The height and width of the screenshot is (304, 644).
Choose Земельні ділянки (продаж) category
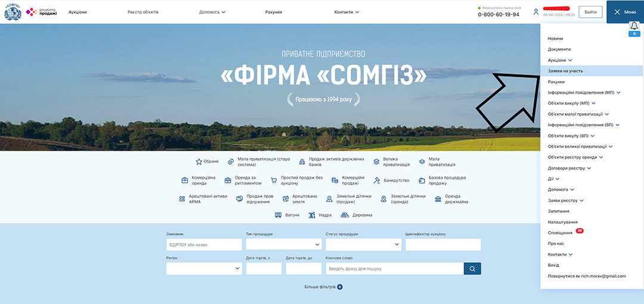tap(349, 199)
